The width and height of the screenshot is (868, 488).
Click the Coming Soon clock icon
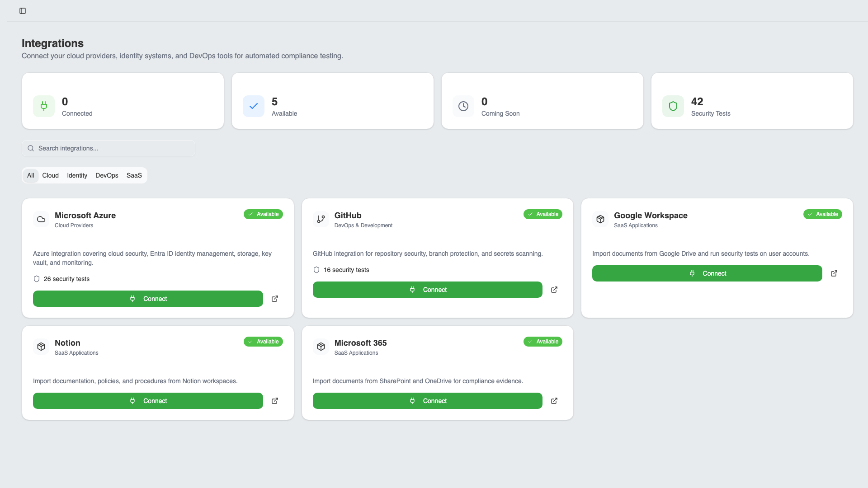click(x=463, y=106)
